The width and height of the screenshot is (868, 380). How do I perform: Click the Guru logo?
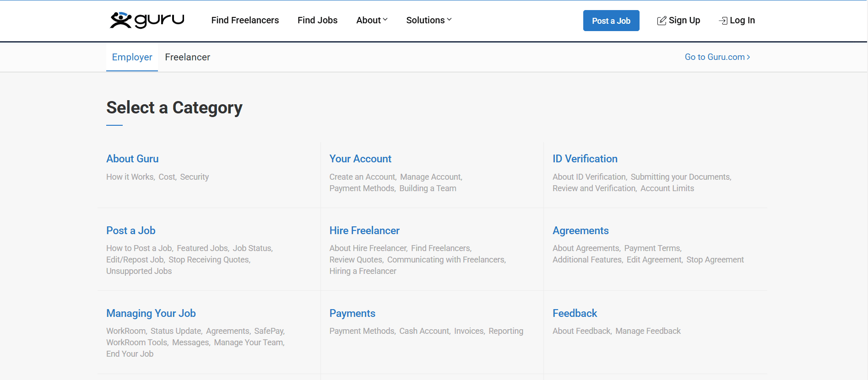coord(147,20)
